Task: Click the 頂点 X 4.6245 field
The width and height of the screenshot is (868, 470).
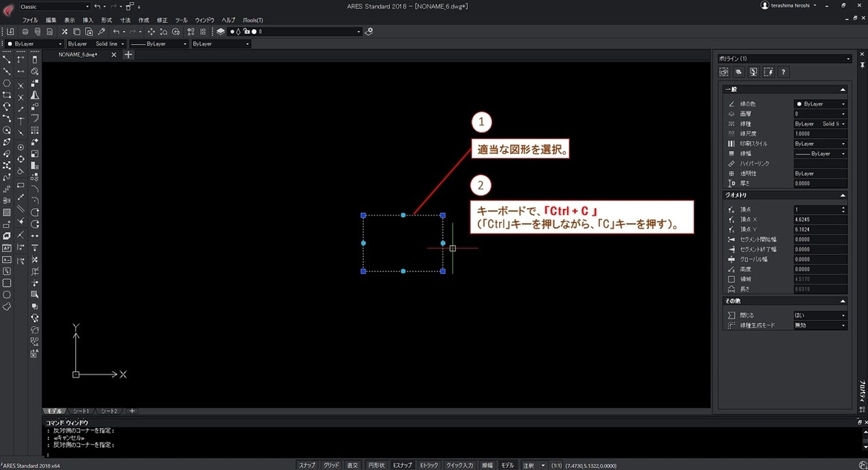Action: pyautogui.click(x=820, y=219)
